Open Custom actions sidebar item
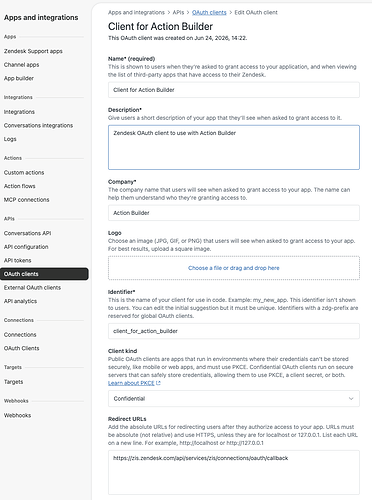 tap(24, 172)
